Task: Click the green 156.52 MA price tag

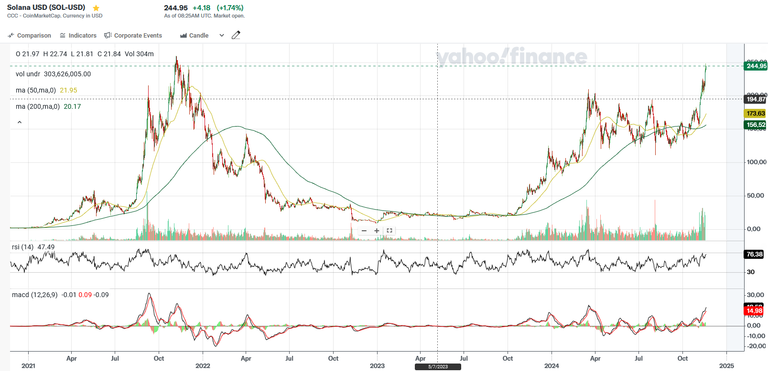Action: click(755, 125)
